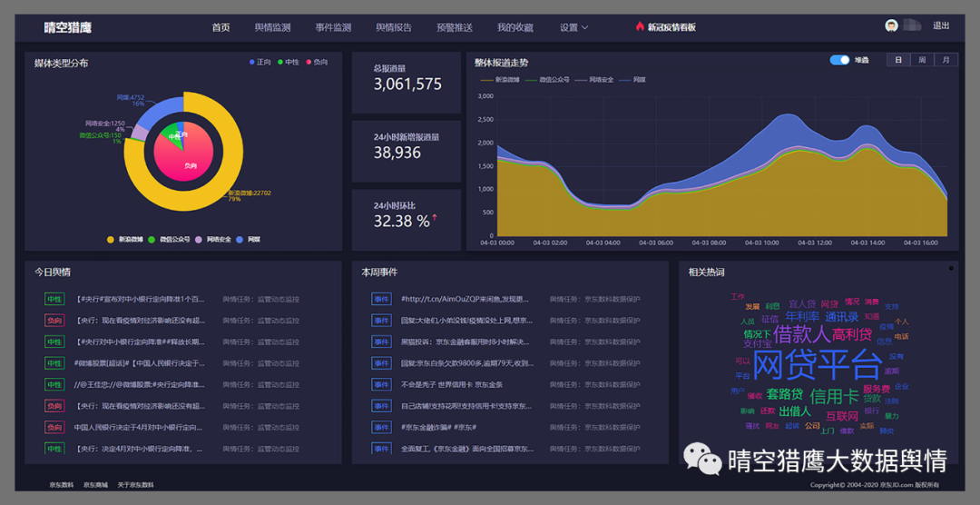
Task: Open 舆情监测 navigation item
Action: tap(272, 27)
